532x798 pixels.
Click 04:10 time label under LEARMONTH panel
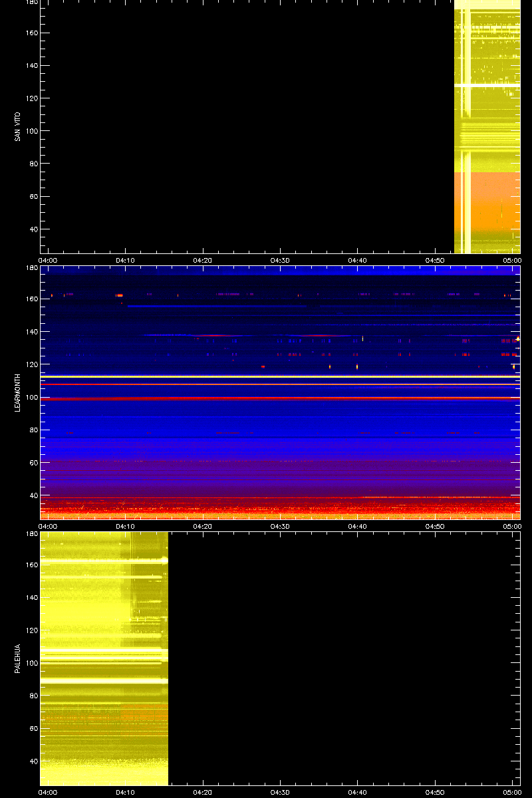point(126,526)
